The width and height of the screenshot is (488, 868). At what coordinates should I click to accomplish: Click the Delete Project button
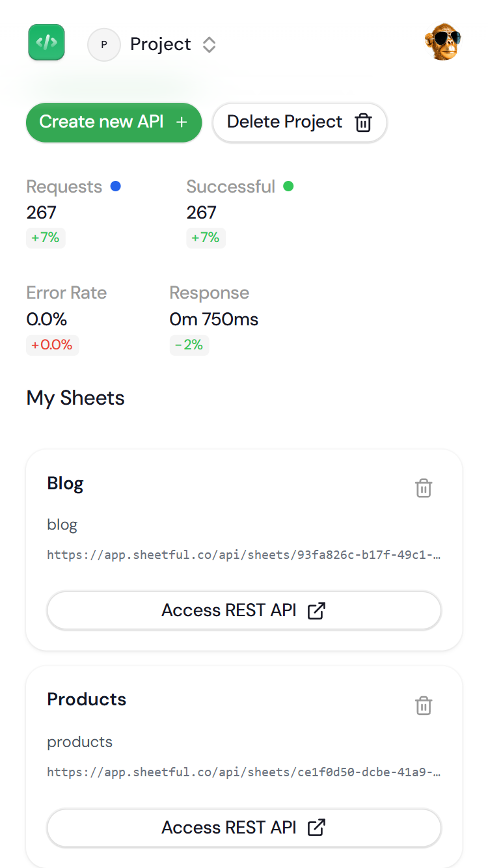(x=299, y=122)
